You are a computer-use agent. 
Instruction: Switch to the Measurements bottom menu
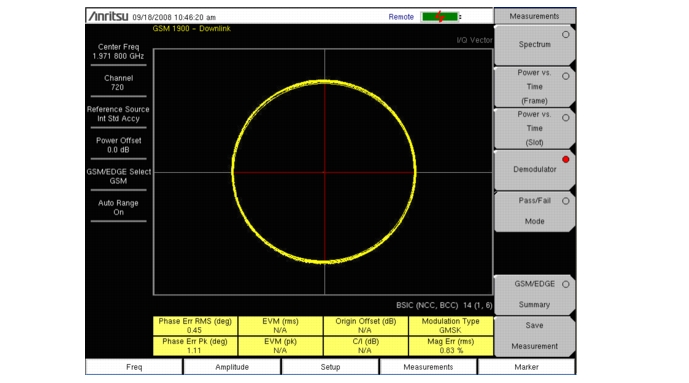[x=428, y=367]
